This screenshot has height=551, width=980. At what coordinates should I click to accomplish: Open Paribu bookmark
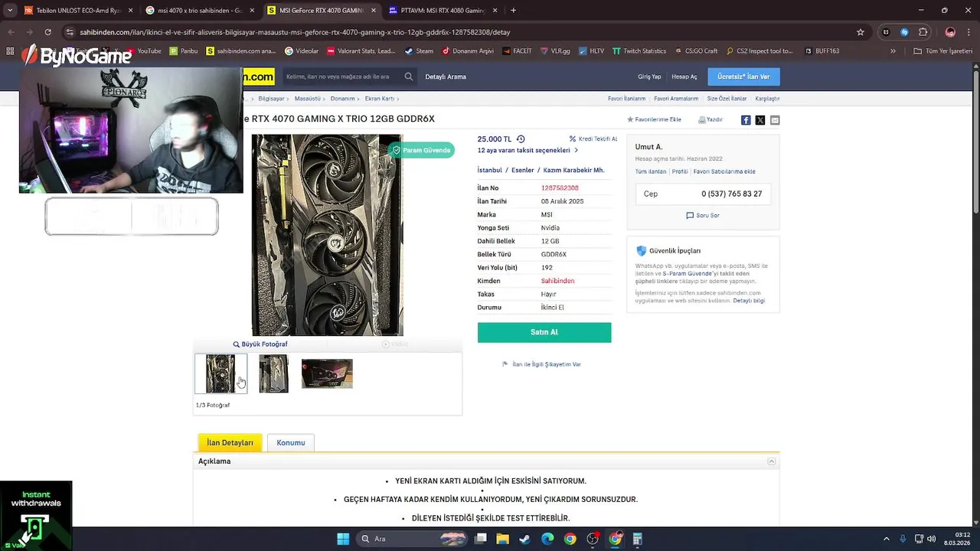click(x=183, y=51)
